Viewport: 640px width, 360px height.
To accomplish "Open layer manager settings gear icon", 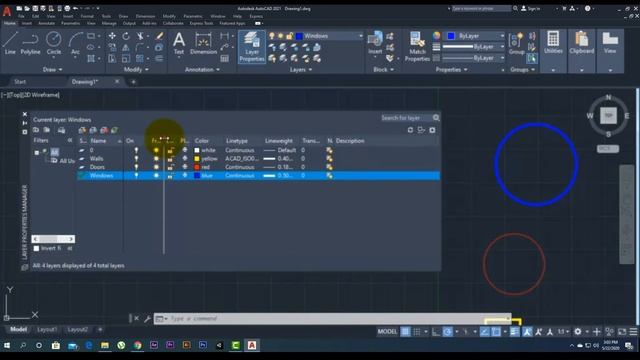I will 432,130.
